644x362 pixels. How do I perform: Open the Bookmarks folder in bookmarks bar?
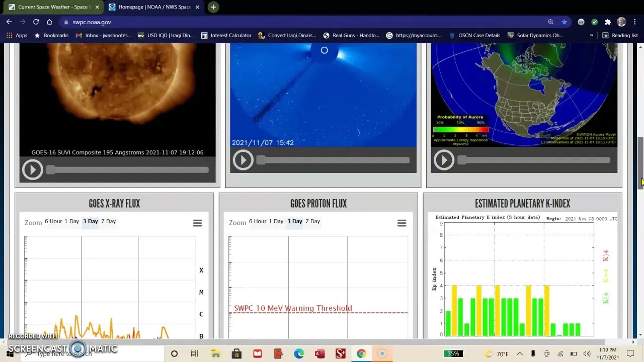pyautogui.click(x=51, y=36)
